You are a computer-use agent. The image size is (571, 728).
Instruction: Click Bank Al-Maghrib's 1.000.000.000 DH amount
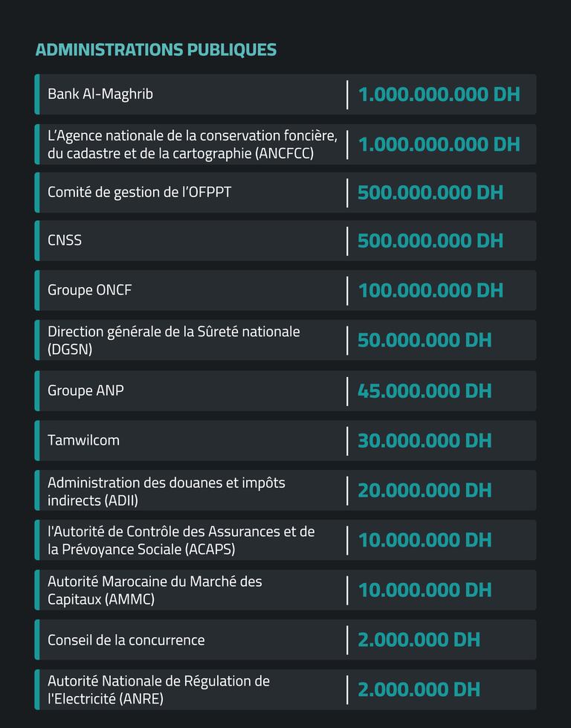tap(439, 94)
